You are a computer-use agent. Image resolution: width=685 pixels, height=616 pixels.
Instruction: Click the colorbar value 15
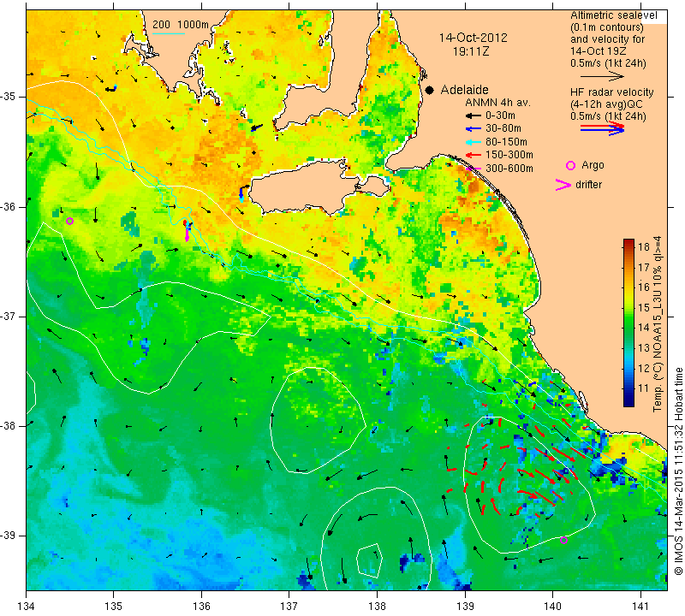coord(644,308)
